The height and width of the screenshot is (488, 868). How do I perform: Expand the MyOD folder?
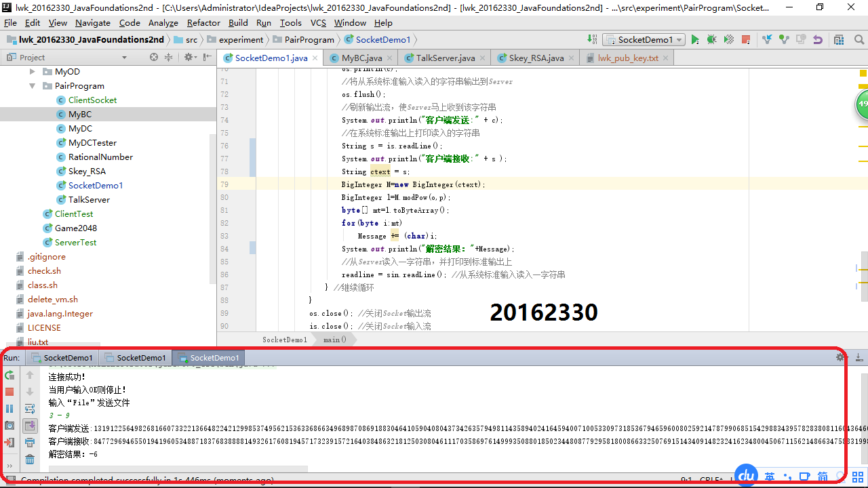click(32, 71)
